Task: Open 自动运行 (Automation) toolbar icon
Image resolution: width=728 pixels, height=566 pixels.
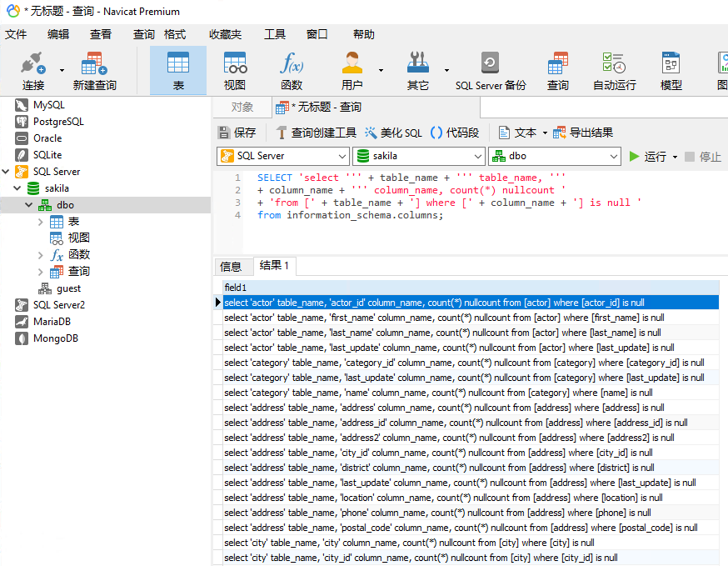Action: [x=614, y=71]
